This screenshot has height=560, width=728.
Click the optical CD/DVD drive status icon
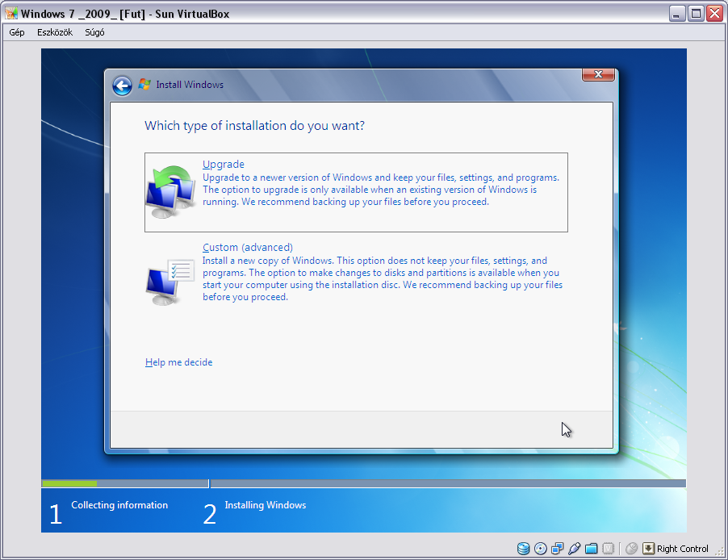point(541,549)
